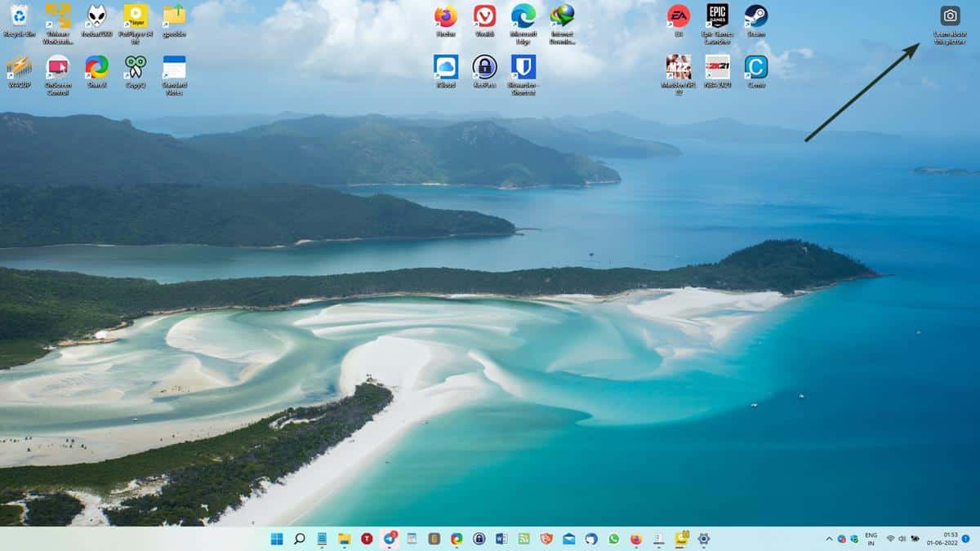Launch Steam from the desktop

[x=756, y=22]
